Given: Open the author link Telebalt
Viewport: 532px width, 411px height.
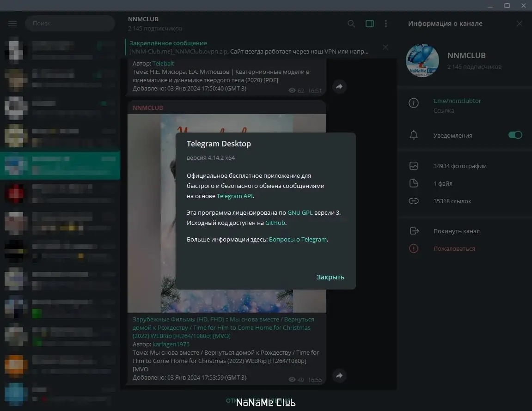Looking at the screenshot, I should tap(163, 63).
